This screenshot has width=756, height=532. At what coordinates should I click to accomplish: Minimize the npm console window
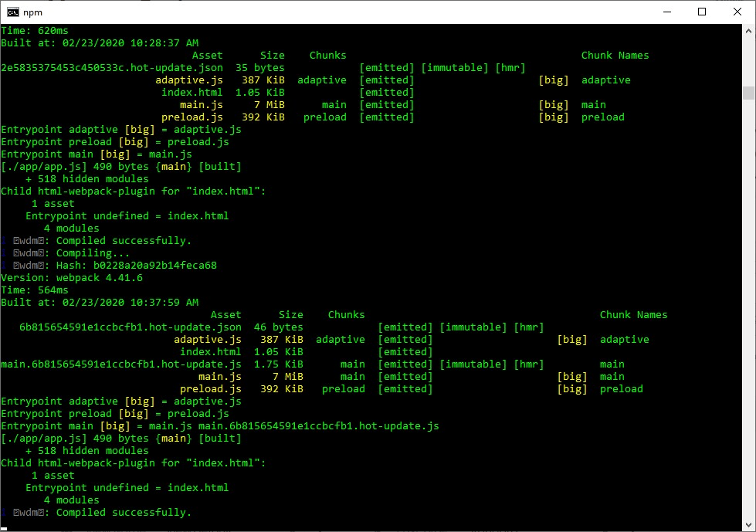point(666,12)
